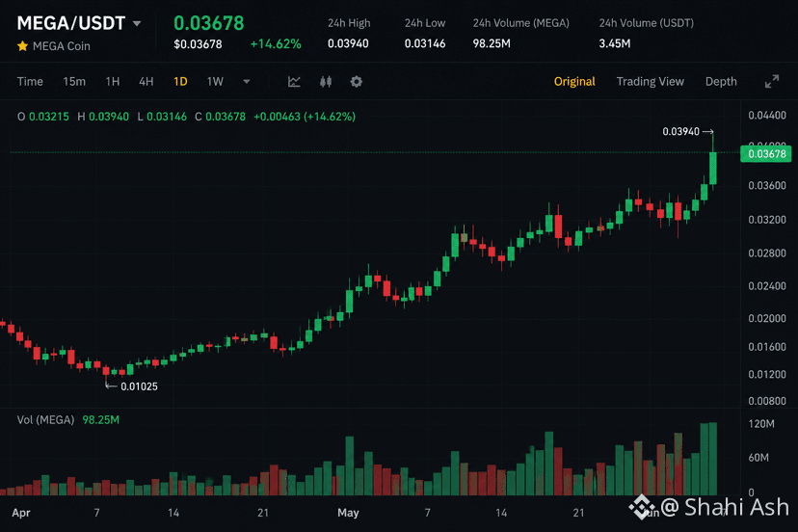This screenshot has height=532, width=798.
Task: Click the MEGA Coin favorite star icon
Action: 22,46
